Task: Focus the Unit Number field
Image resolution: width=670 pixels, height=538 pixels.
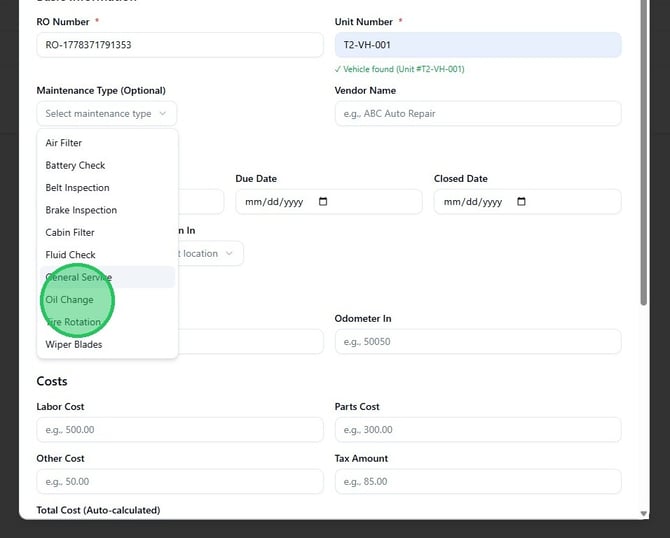Action: coord(478,45)
